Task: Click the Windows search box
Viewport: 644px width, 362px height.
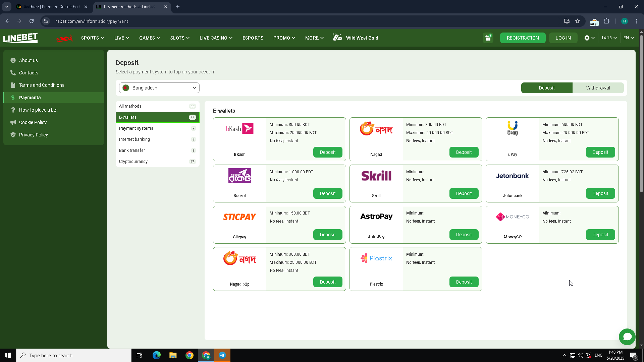Action: coord(74,355)
